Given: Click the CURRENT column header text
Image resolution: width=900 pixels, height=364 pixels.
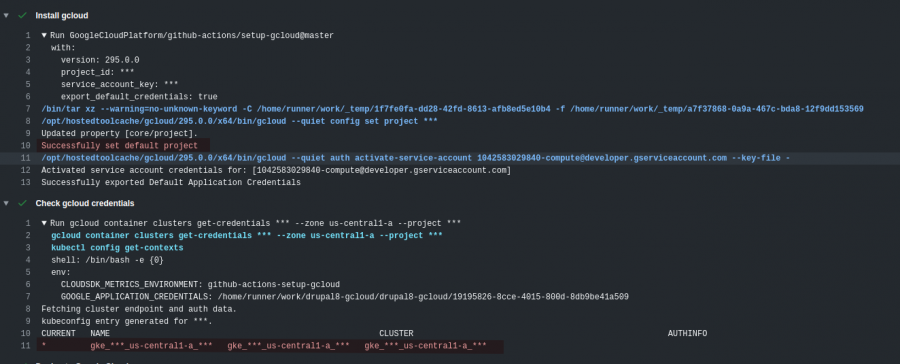Looking at the screenshot, I should point(59,334).
